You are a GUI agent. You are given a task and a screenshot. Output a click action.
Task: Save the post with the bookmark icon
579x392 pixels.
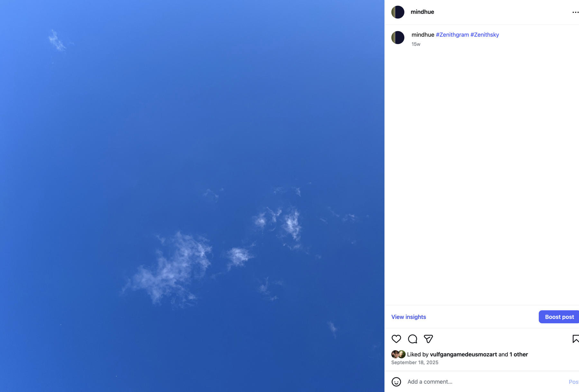click(x=575, y=339)
